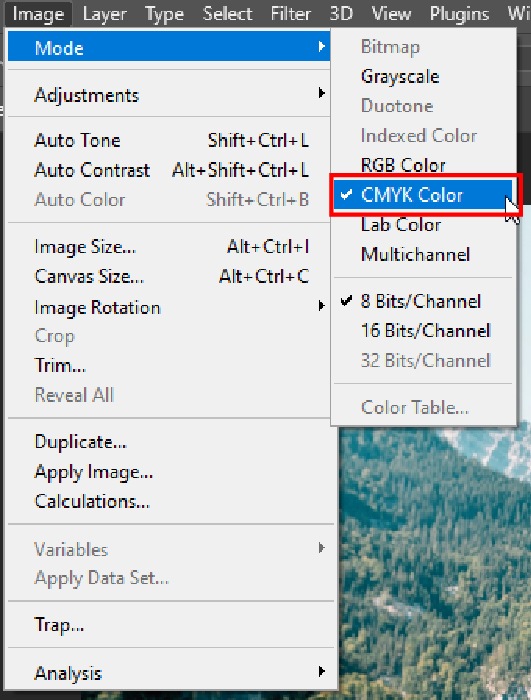Open the Calculations dialog

tap(169, 501)
